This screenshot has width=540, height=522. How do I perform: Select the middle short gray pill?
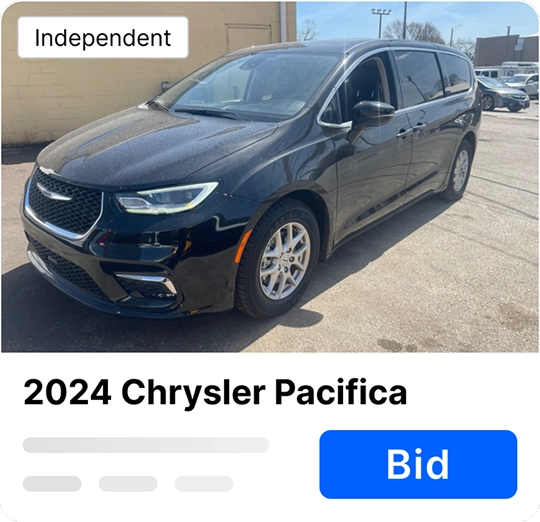(128, 483)
